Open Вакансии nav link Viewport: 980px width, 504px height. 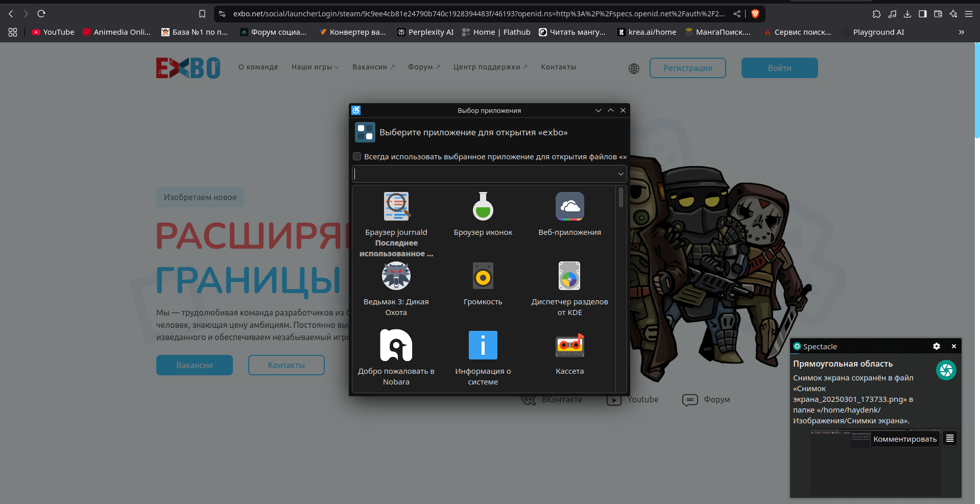(373, 67)
